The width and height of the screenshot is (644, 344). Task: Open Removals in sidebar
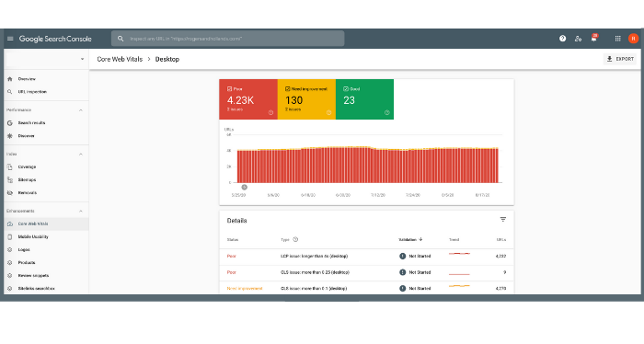coord(28,192)
